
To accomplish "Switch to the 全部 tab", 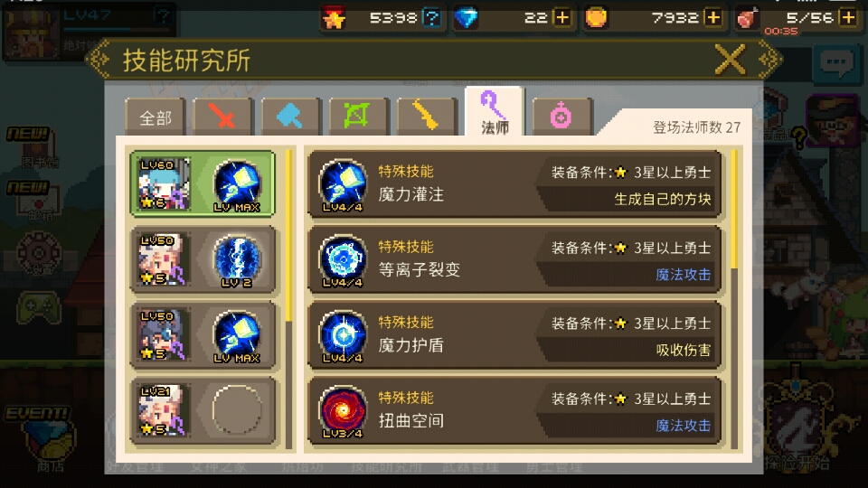I will click(155, 117).
